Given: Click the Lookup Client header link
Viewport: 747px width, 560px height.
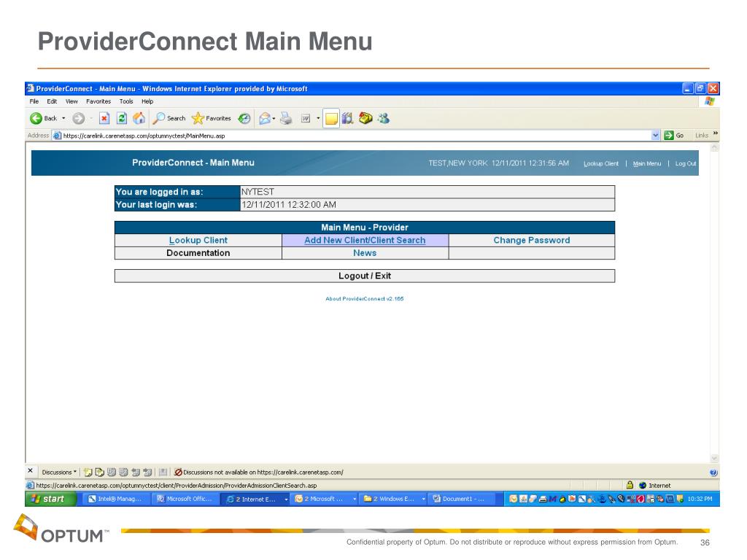Looking at the screenshot, I should click(x=601, y=163).
